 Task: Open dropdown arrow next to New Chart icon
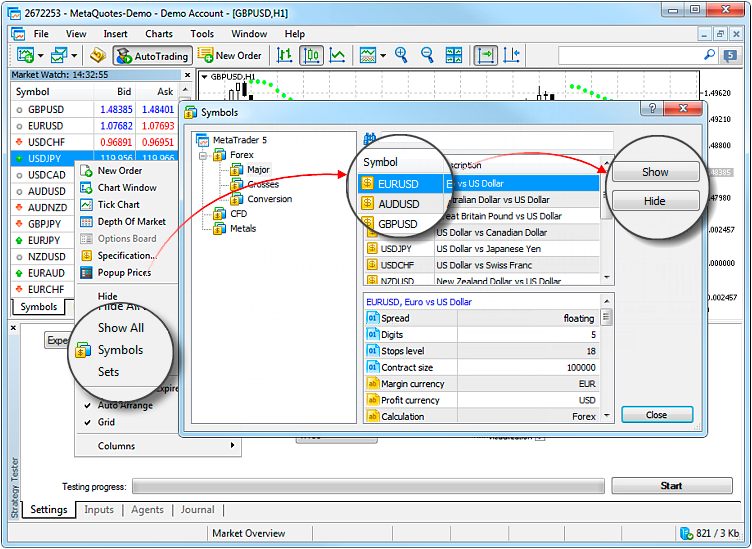click(x=41, y=56)
